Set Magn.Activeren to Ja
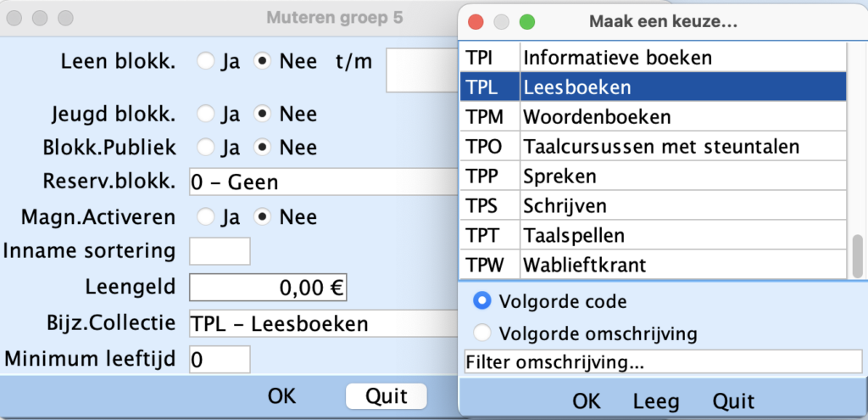The width and height of the screenshot is (868, 420). point(206,217)
